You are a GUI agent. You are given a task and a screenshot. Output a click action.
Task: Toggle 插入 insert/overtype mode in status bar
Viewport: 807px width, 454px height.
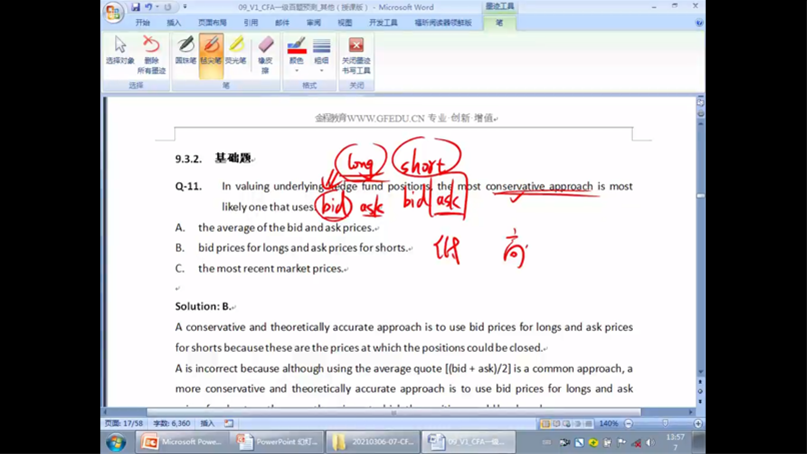[207, 423]
